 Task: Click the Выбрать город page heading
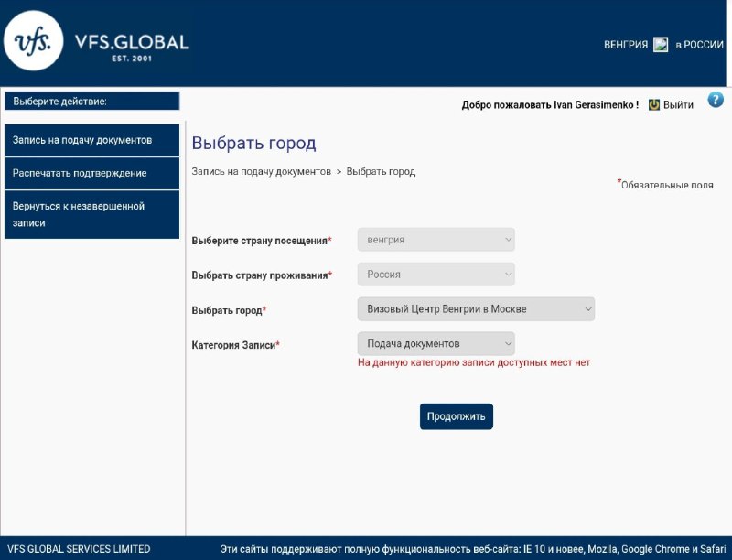(x=253, y=144)
